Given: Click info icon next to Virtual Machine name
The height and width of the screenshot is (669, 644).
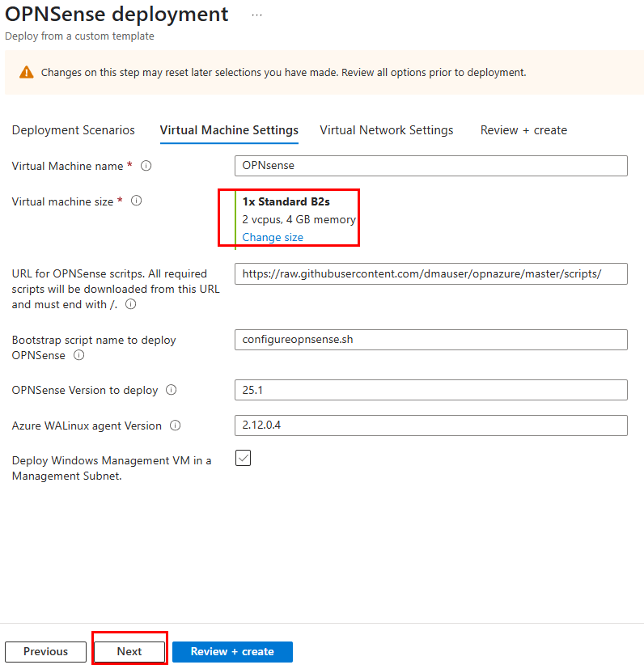Looking at the screenshot, I should (x=146, y=166).
